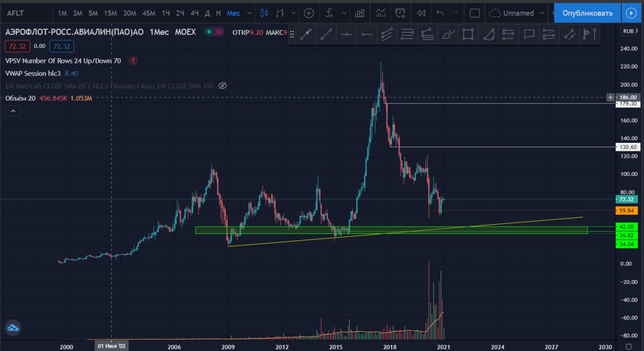Choose the bars chart style icon

[x=281, y=13]
